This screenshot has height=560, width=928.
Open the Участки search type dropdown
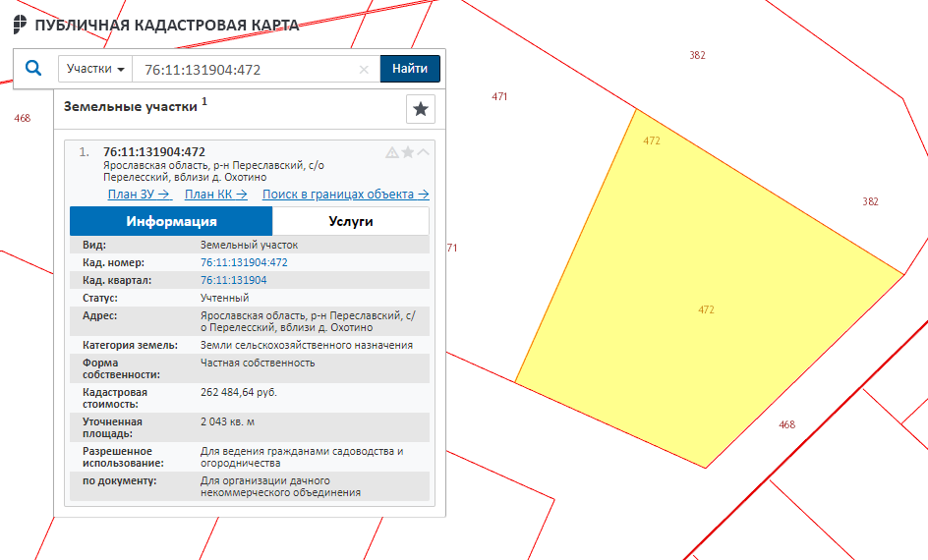95,69
